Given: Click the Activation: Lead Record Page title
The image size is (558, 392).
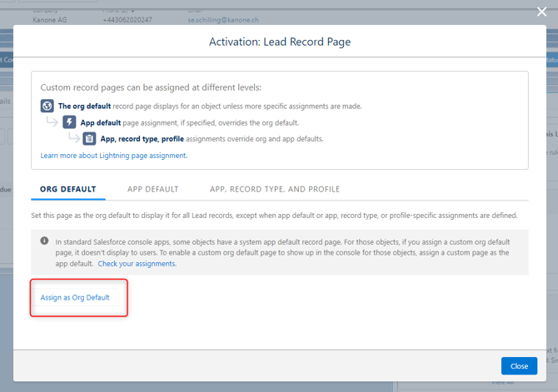Looking at the screenshot, I should 279,42.
